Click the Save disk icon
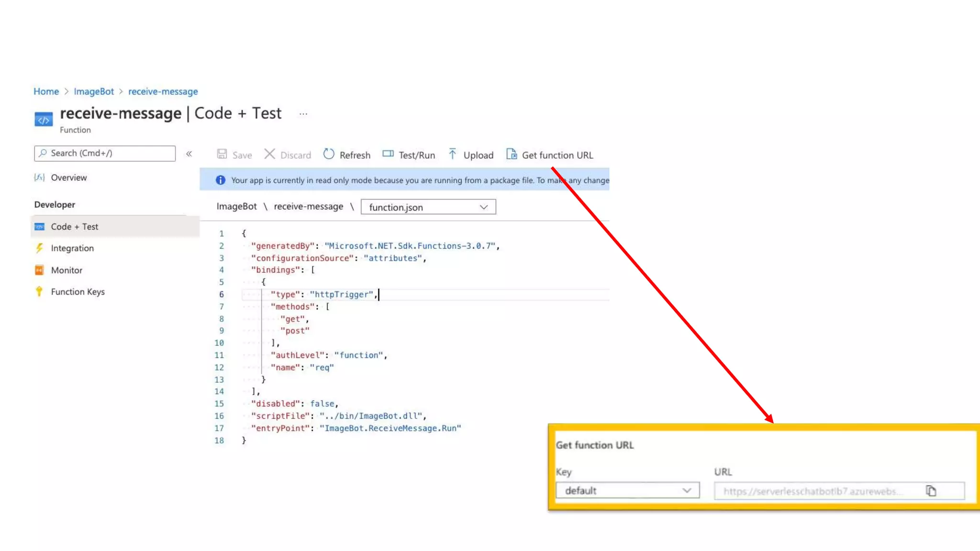The height and width of the screenshot is (551, 980). tap(222, 154)
